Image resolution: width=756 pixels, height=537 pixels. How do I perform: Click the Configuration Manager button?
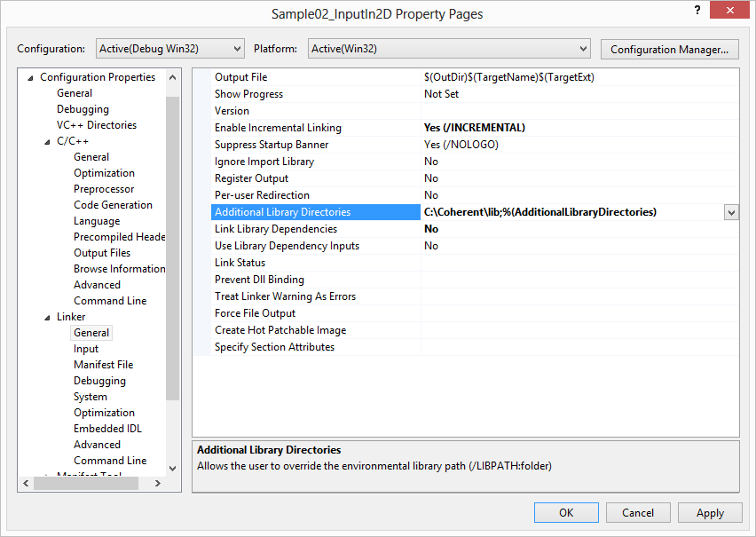670,49
